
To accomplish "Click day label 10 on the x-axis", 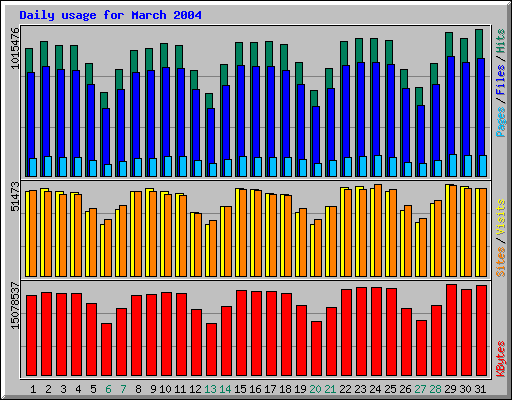I will tap(165, 389).
